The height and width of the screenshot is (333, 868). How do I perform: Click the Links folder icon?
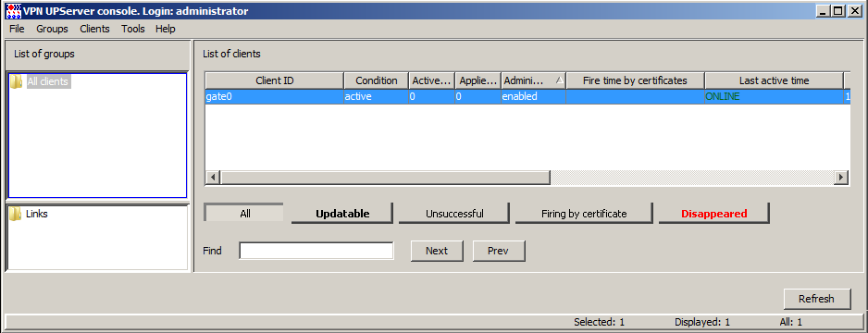click(x=16, y=214)
